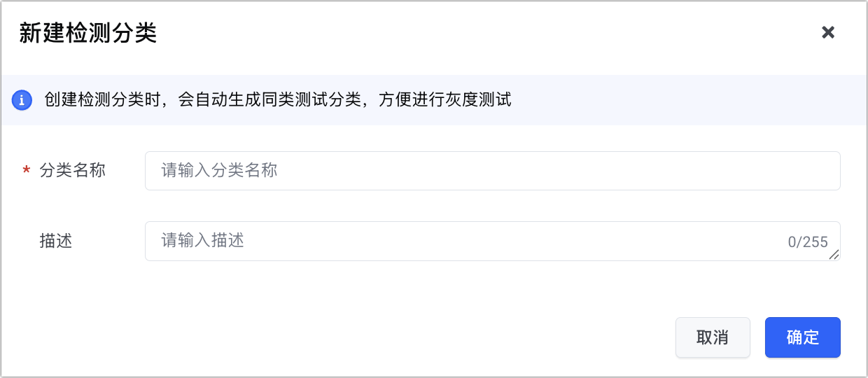Screen dimensions: 868x378
Task: Click the 分类名称 field label
Action: (x=73, y=170)
